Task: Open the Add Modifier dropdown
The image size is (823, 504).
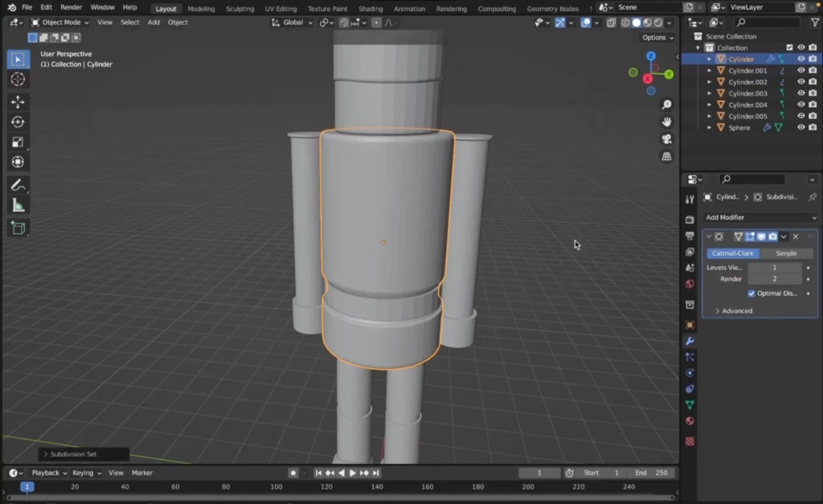Action: coord(760,218)
